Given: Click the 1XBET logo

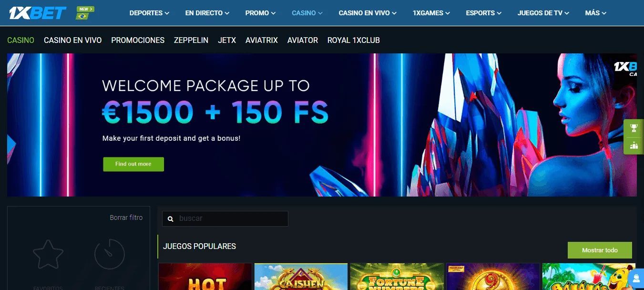Looking at the screenshot, I should click(38, 13).
